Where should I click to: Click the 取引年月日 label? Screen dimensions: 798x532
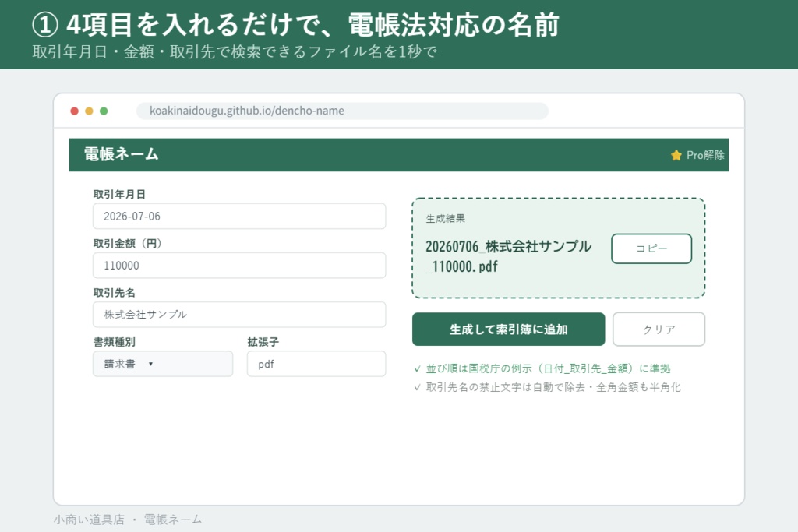coord(119,194)
